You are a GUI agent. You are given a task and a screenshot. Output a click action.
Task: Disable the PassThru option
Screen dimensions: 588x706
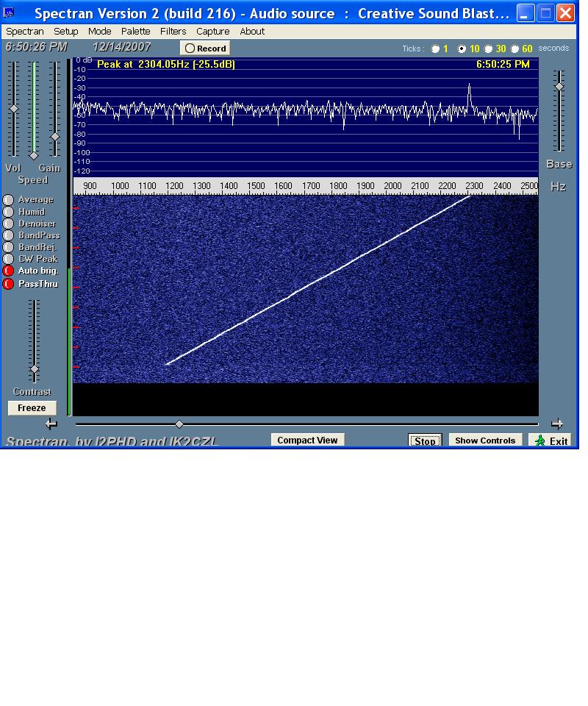(x=8, y=284)
